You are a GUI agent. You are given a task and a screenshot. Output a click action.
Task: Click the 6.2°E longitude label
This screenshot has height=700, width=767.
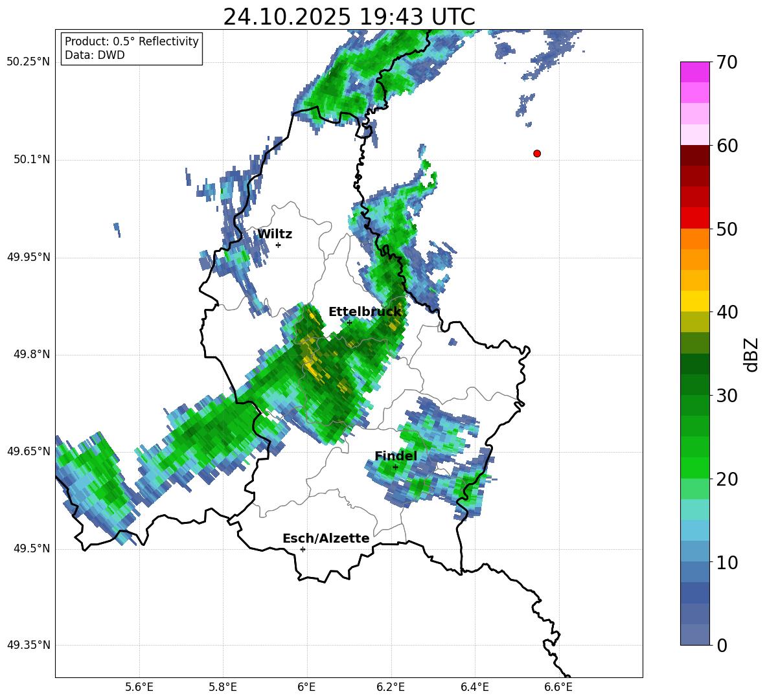pos(391,687)
